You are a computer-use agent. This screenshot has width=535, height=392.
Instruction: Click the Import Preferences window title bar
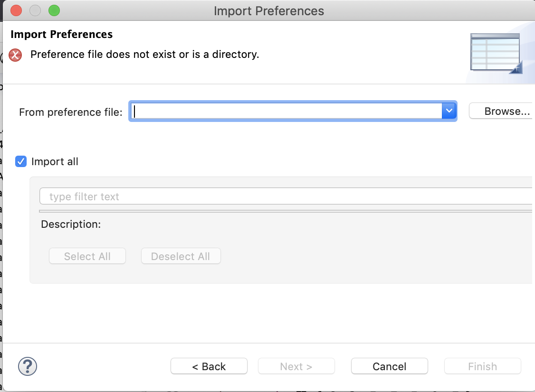tap(268, 10)
